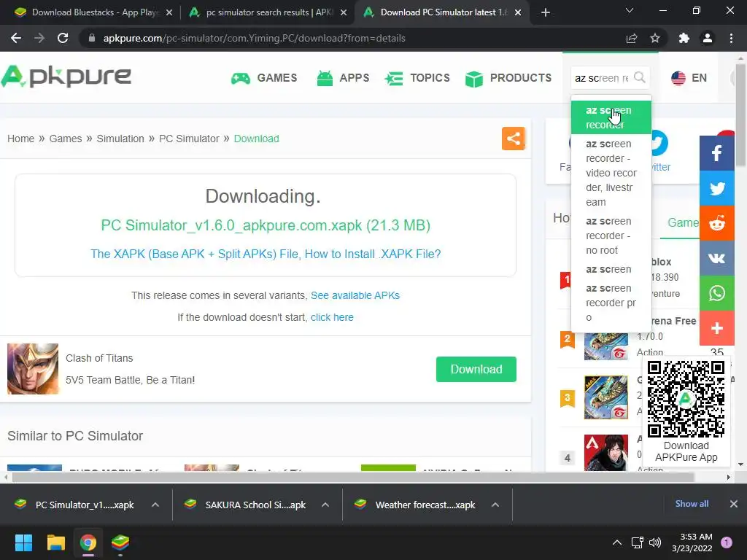Share via the Facebook sidebar button
Screen dimensions: 747x560
point(716,153)
